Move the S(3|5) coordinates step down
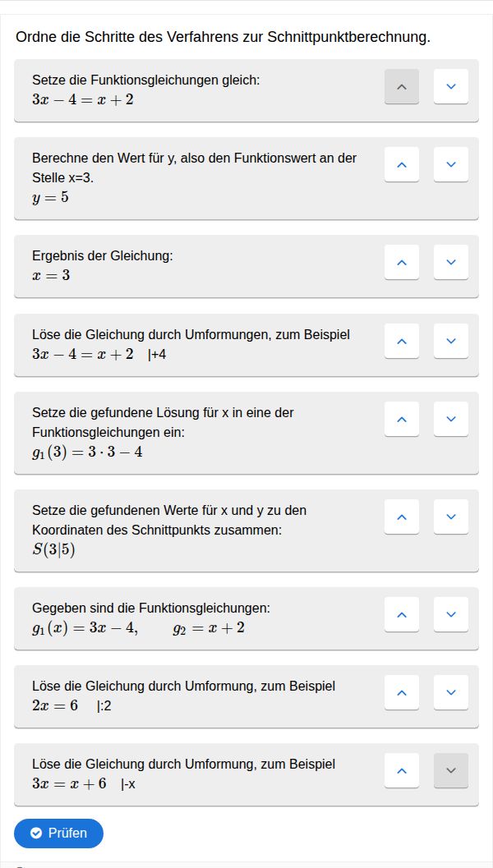The image size is (493, 868). click(450, 517)
